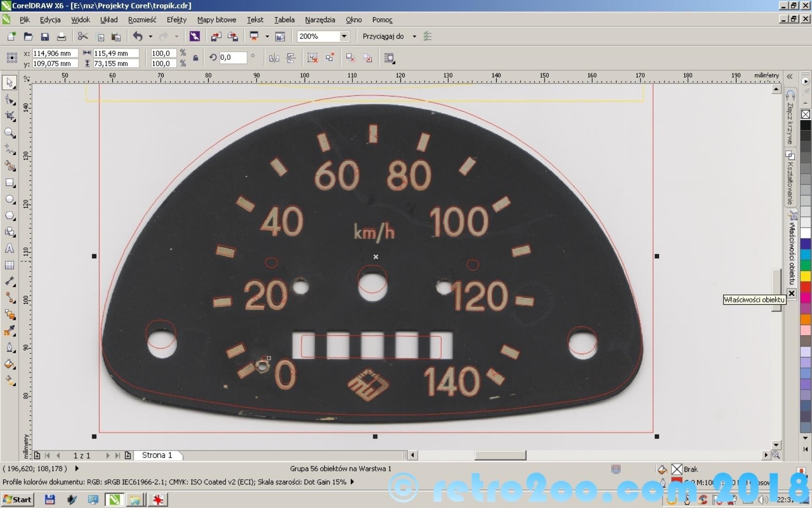Expand the Przyciągaj do dropdown

click(x=414, y=36)
